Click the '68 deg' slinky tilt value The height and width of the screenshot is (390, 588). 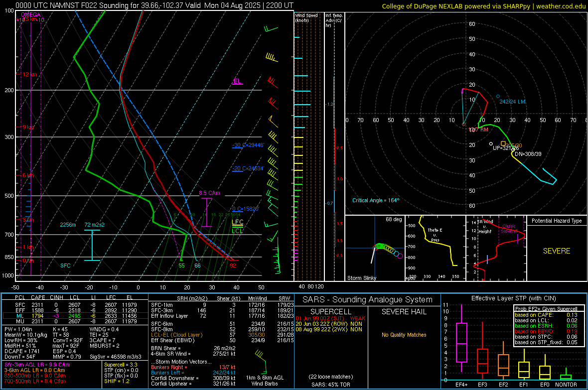pos(394,219)
